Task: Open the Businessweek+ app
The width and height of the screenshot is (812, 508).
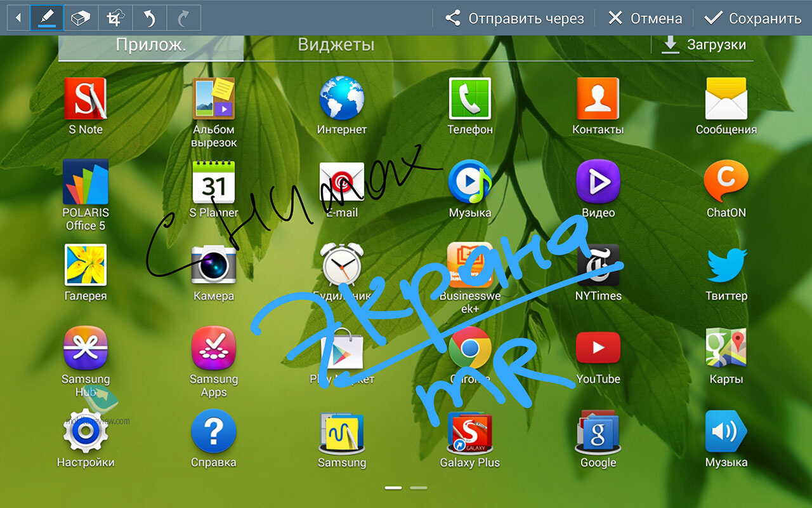Action: [x=470, y=278]
